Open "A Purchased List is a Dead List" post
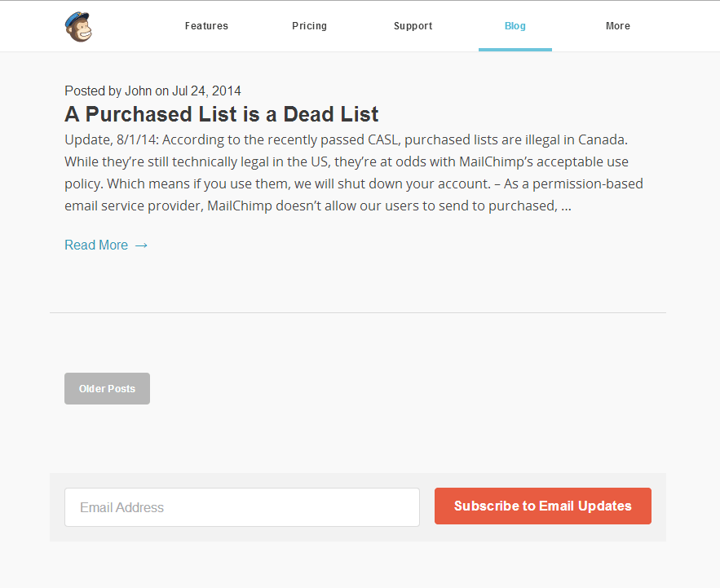Image resolution: width=720 pixels, height=588 pixels. pos(221,114)
